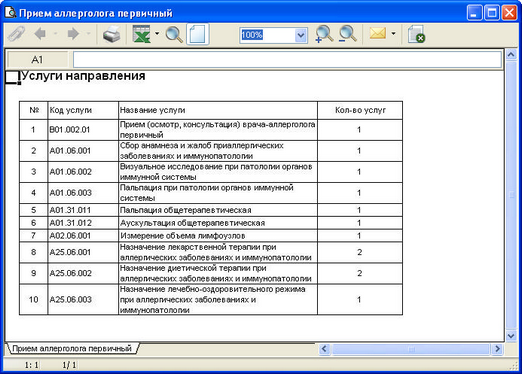Select code cell A01.06.003
Viewport: 522px width, 374px height.
pos(83,193)
